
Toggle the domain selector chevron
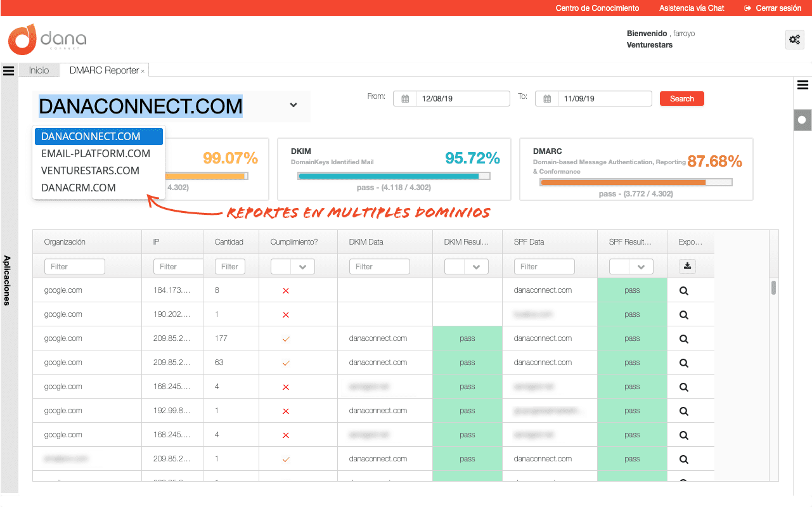293,105
